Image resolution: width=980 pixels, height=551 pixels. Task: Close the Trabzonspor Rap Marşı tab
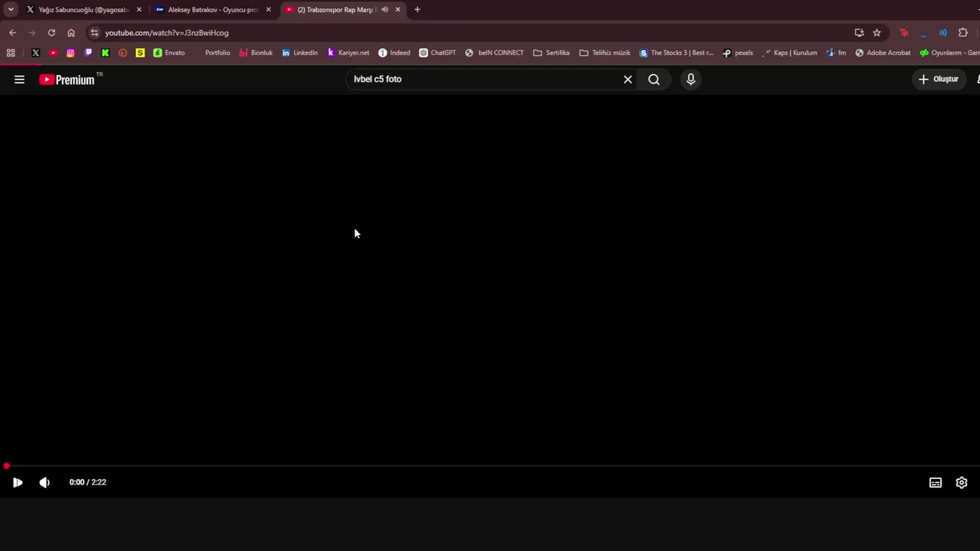pos(397,10)
